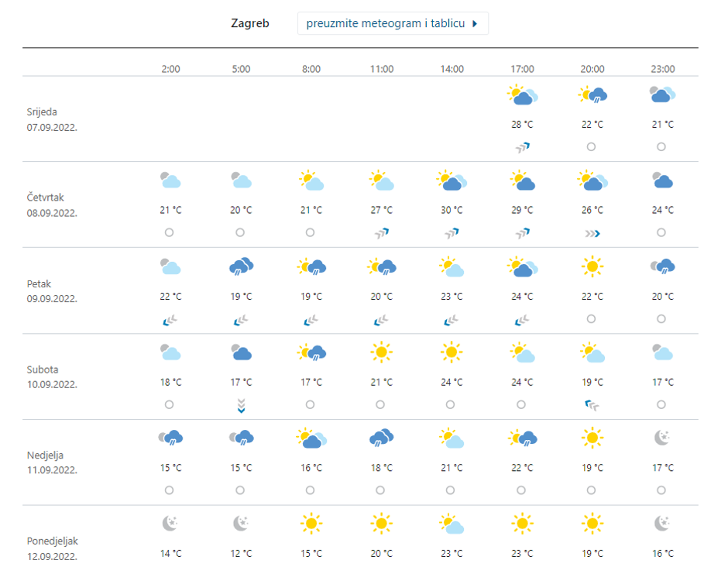728x567 pixels.
Task: Click Sunday 23:00 clear night moon icon
Action: 662,439
